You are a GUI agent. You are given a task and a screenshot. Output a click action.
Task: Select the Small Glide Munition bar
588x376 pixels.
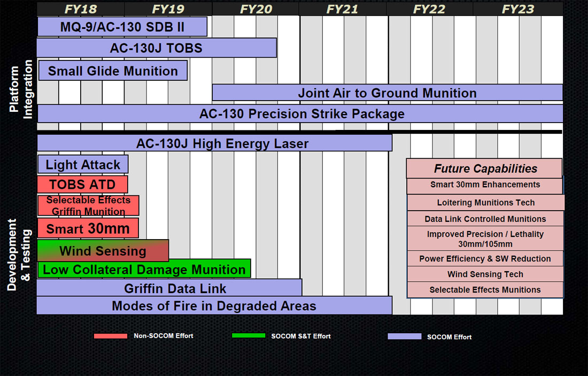pyautogui.click(x=113, y=71)
